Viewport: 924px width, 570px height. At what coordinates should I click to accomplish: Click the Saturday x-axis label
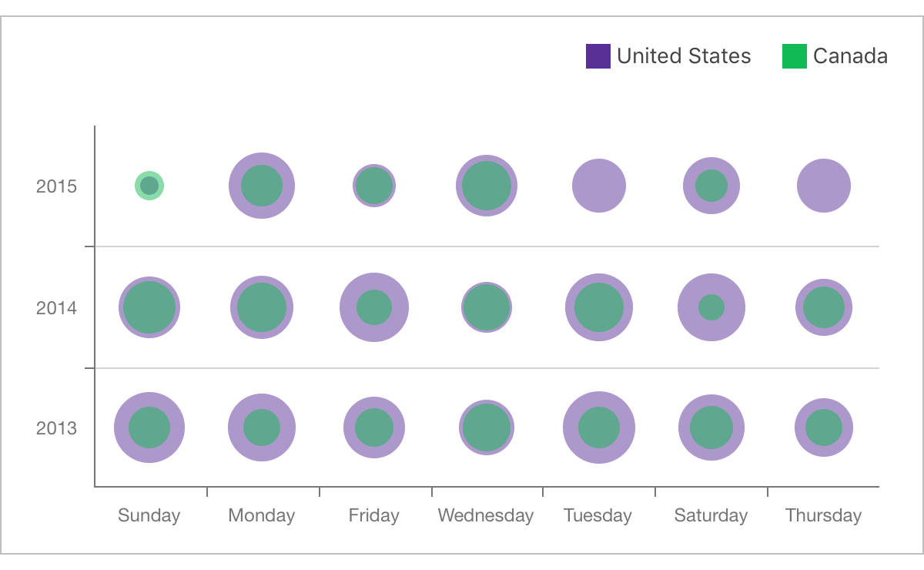(711, 515)
